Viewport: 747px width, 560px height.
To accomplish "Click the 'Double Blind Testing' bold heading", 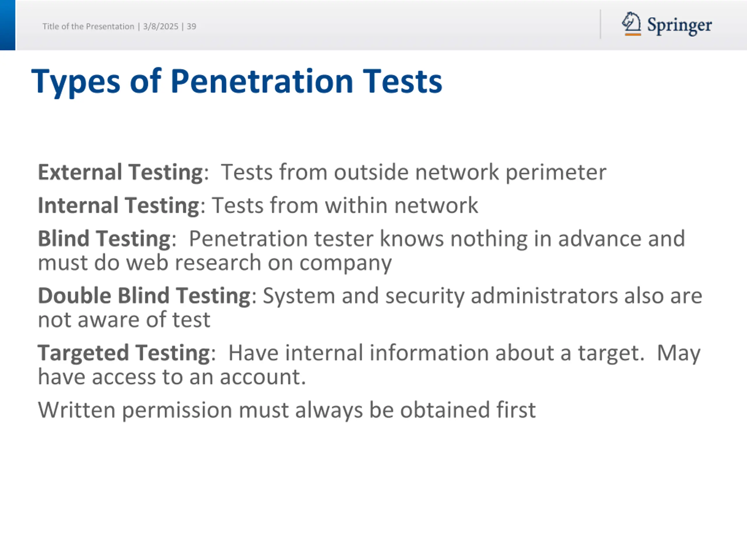I will (x=144, y=296).
